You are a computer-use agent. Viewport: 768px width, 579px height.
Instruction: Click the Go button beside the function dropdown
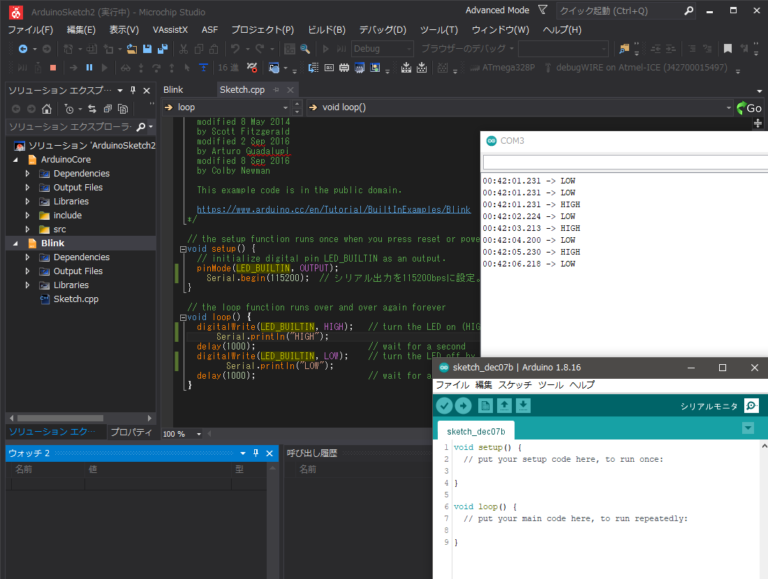point(749,108)
